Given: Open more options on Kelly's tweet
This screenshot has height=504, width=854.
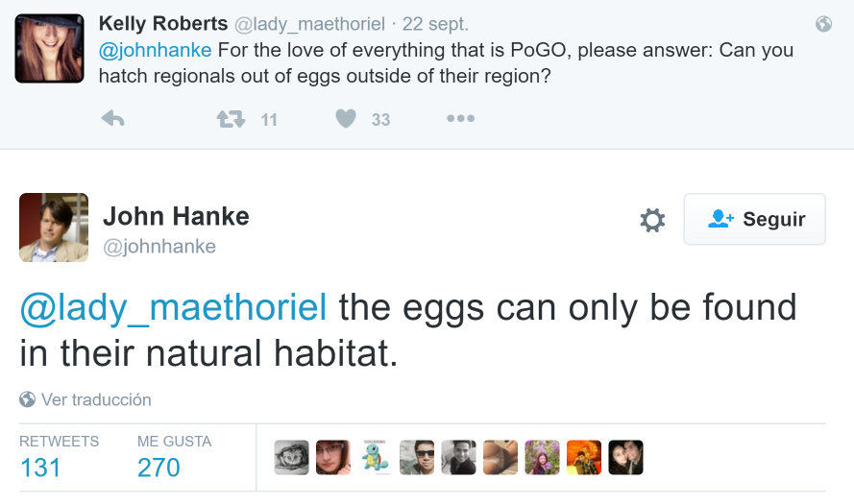Looking at the screenshot, I should pos(460,119).
